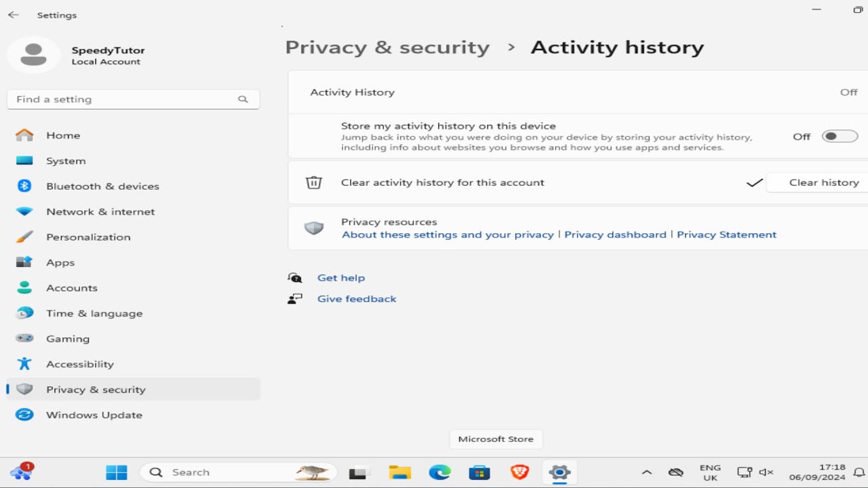The image size is (868, 488).
Task: Open the SpeedyTutor user avatar
Action: [33, 55]
